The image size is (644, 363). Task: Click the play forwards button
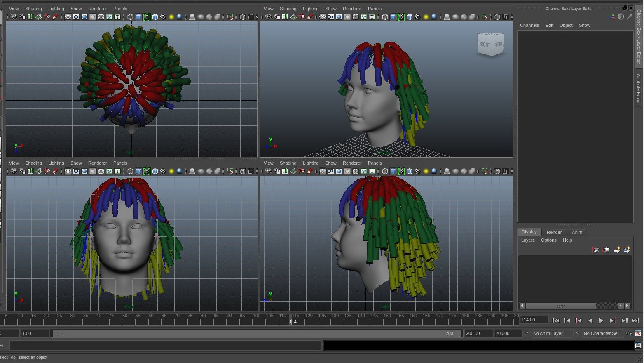(x=601, y=321)
